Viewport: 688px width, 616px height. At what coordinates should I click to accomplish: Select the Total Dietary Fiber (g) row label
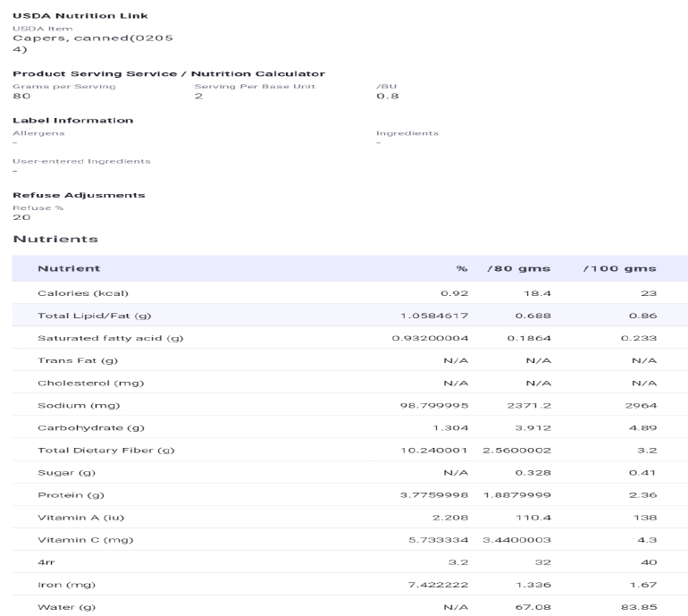coord(106,450)
